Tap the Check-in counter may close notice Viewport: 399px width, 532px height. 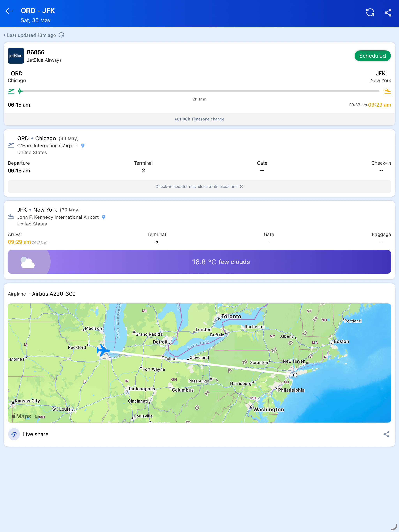point(199,186)
